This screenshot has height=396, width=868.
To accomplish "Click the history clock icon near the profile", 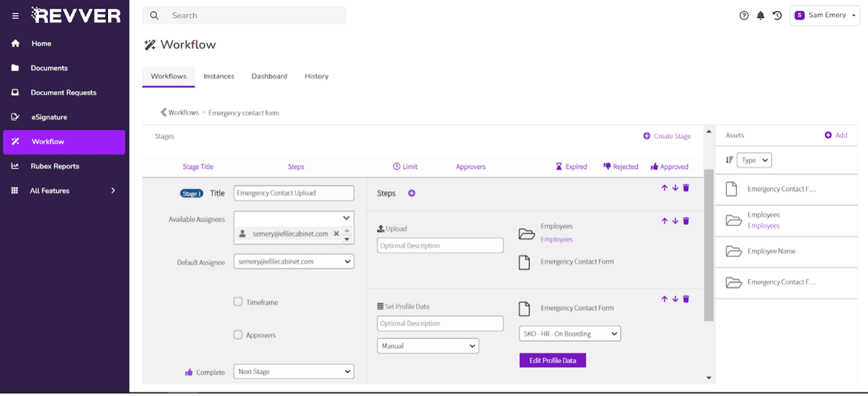I will click(777, 15).
